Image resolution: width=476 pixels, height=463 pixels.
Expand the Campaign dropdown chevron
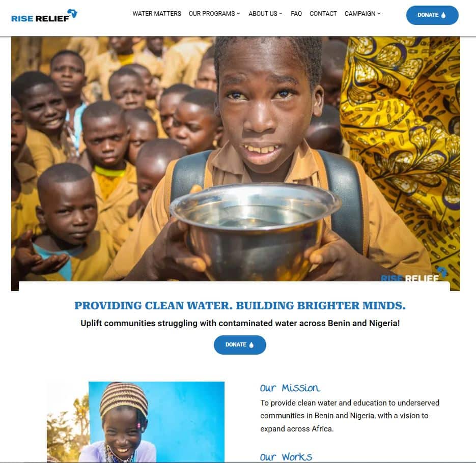tap(379, 14)
